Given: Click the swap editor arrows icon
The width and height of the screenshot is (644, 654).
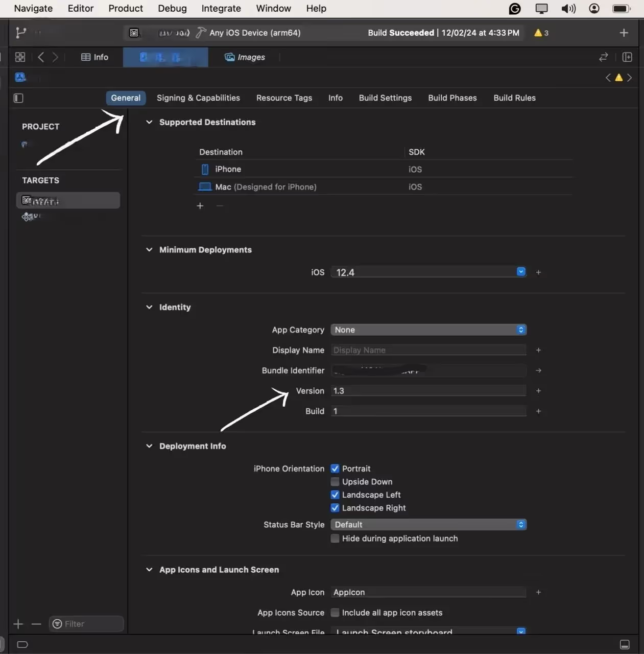Looking at the screenshot, I should coord(604,57).
